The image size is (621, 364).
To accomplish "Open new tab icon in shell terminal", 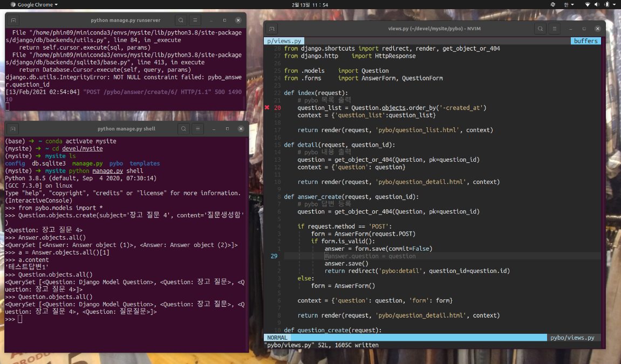I will click(x=13, y=128).
